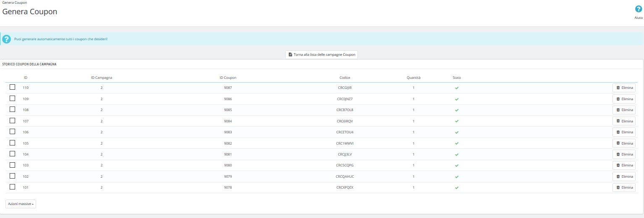Select checkbox for row ID 109
This screenshot has width=644, height=218.
pyautogui.click(x=12, y=98)
